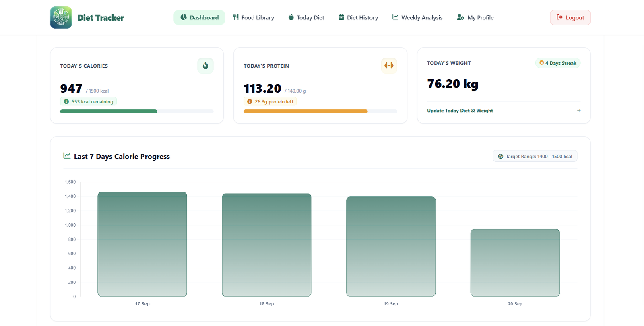
Task: Open the Food Library page
Action: tap(254, 17)
